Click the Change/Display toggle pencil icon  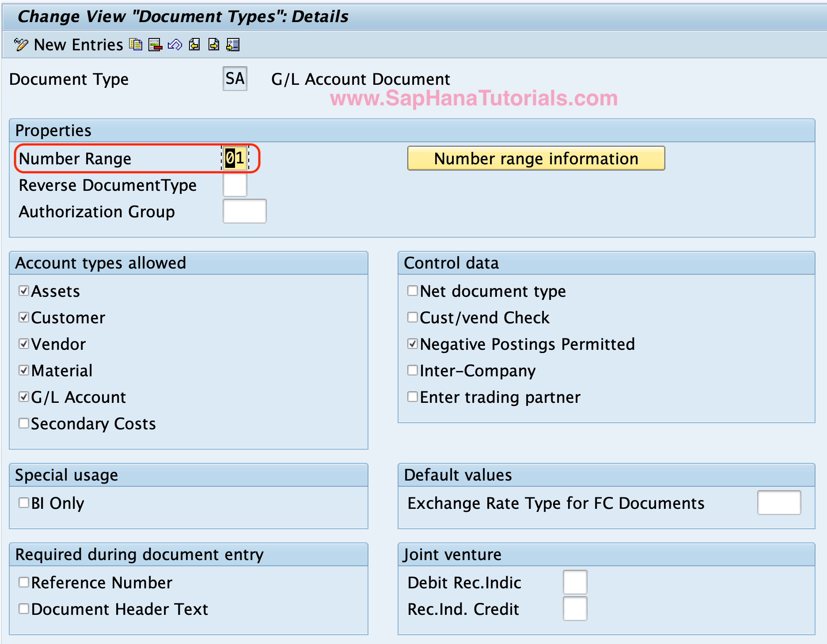tap(20, 44)
